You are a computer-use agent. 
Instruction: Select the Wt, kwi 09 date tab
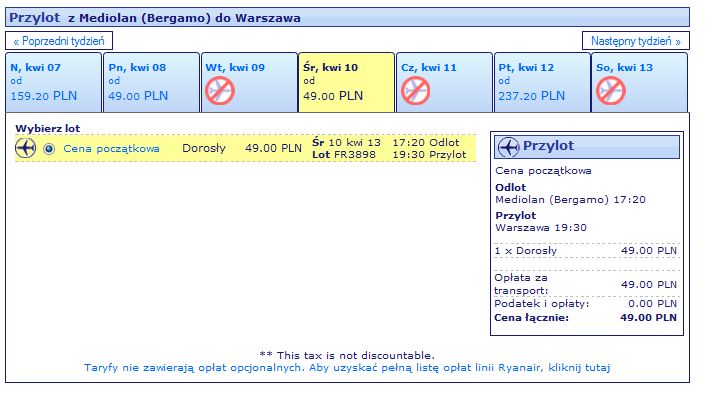(249, 82)
